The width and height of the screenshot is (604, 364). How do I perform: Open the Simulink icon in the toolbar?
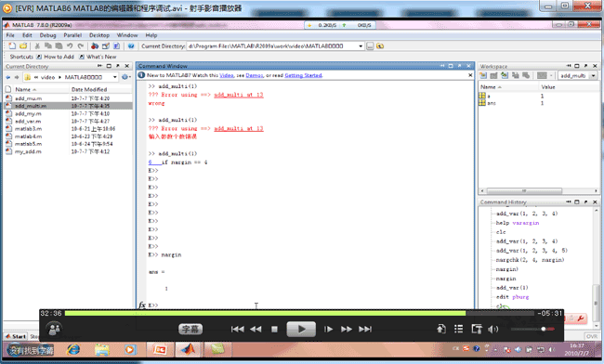tap(95, 46)
